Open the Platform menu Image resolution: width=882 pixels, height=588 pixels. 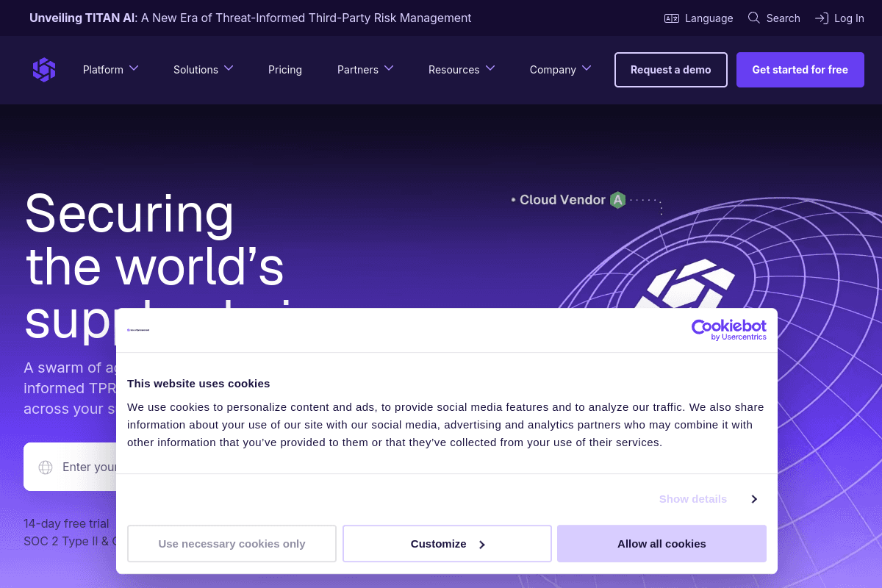(103, 70)
